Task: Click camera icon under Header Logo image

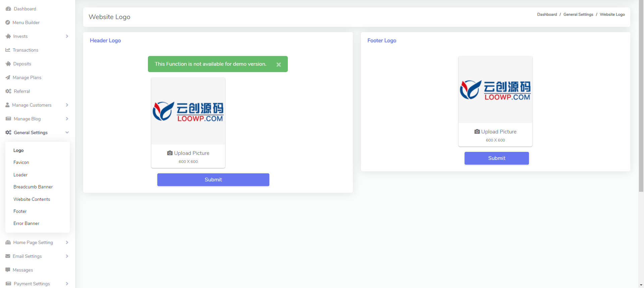Action: [170, 153]
